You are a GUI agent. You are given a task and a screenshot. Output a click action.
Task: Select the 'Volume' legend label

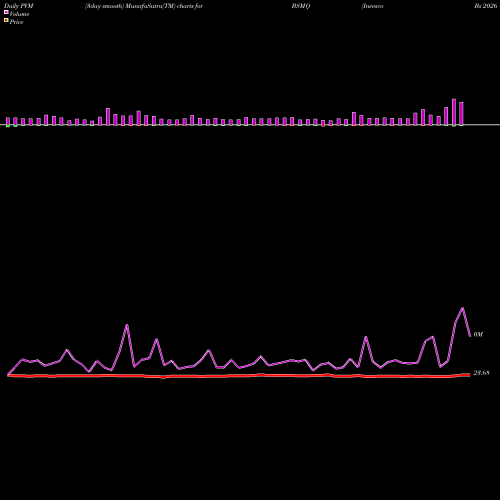tap(19, 14)
